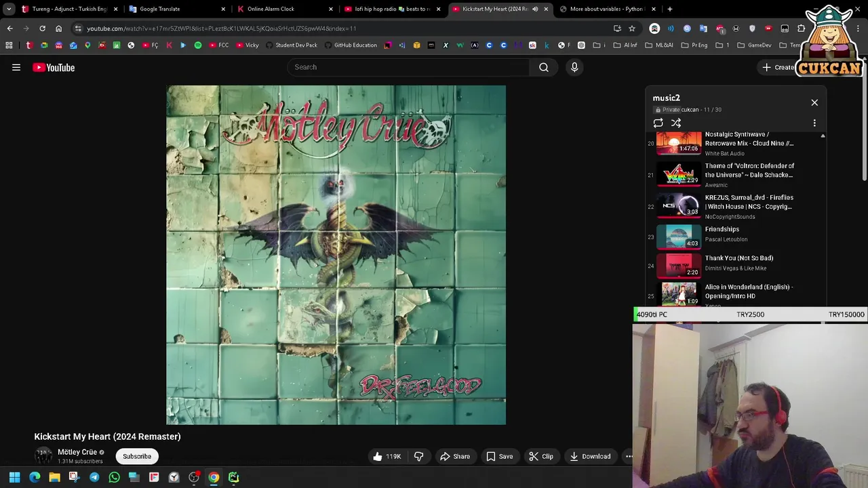Open FCC bookmark
Screen dimensions: 868x488
tap(218, 45)
